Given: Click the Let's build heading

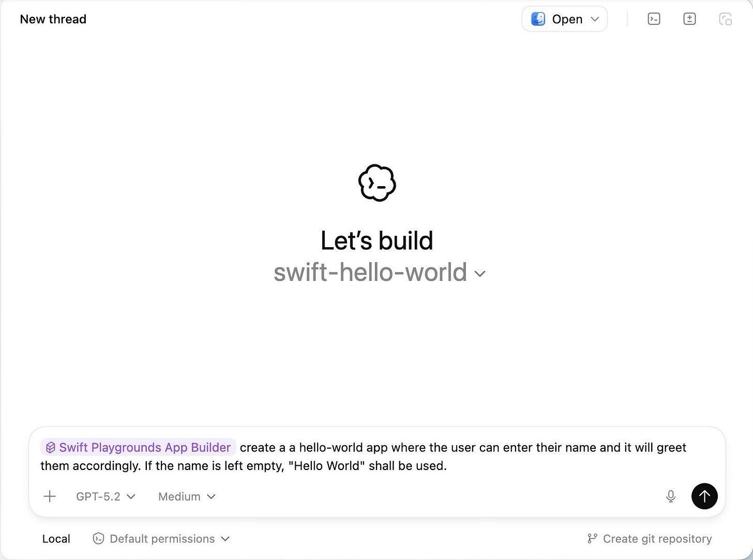Looking at the screenshot, I should pyautogui.click(x=377, y=240).
